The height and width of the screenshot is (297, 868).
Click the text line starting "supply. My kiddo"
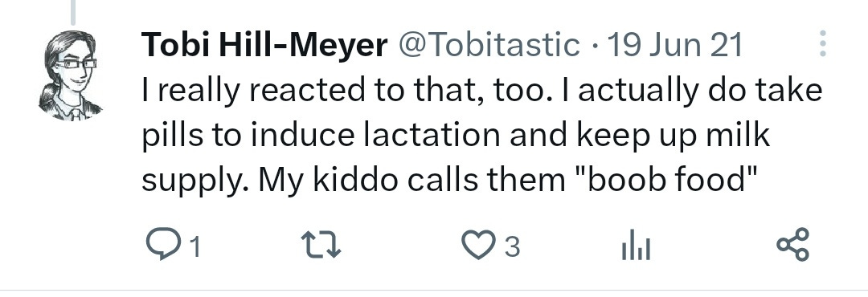(x=449, y=181)
